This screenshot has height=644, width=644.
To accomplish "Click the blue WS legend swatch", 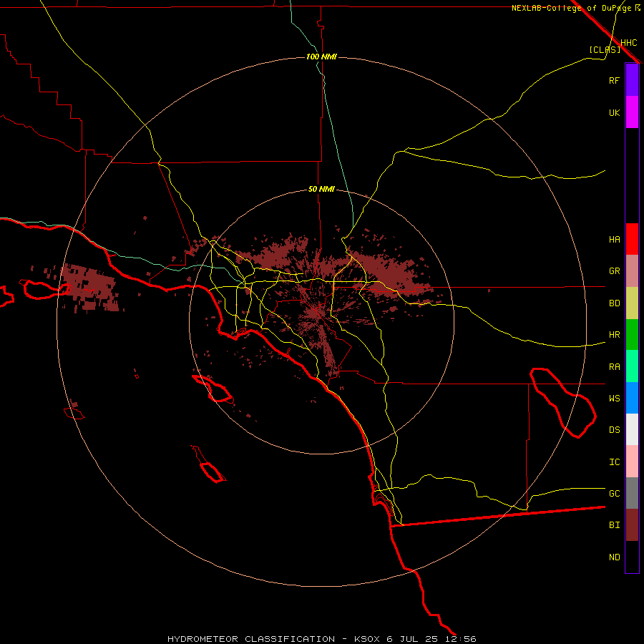I will pos(632,398).
